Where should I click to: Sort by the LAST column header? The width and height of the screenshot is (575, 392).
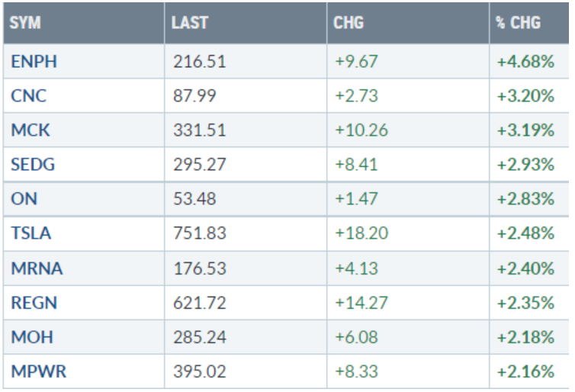tap(190, 24)
